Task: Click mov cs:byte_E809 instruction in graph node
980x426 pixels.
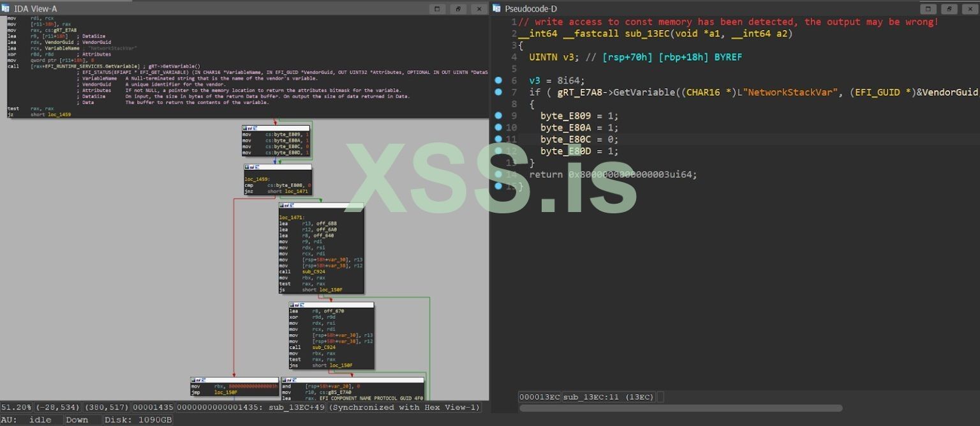Action: coord(276,135)
